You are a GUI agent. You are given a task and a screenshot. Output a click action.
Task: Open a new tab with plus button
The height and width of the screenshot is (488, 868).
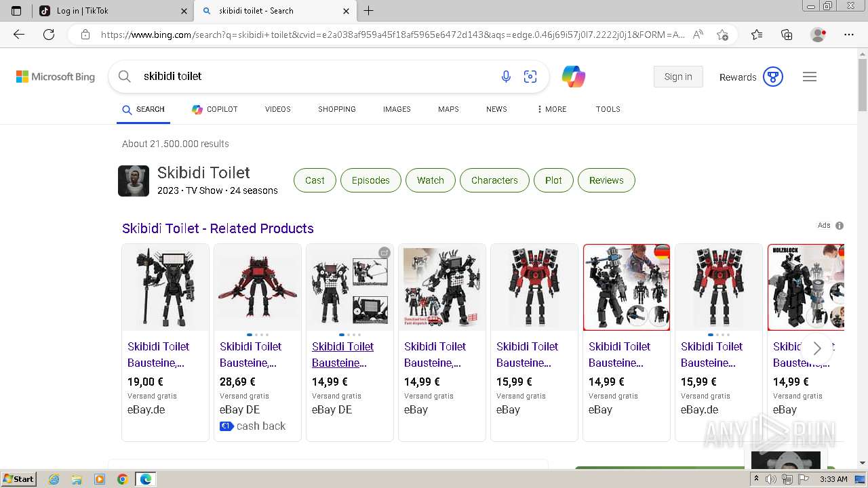(x=369, y=11)
